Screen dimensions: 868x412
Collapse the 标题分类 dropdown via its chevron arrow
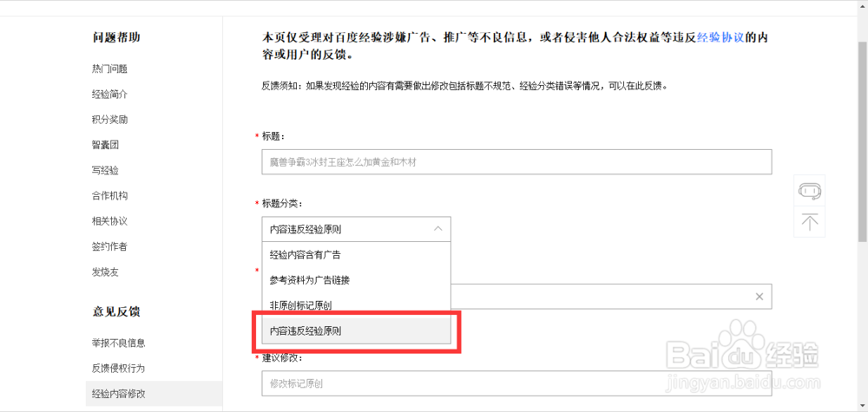(437, 229)
